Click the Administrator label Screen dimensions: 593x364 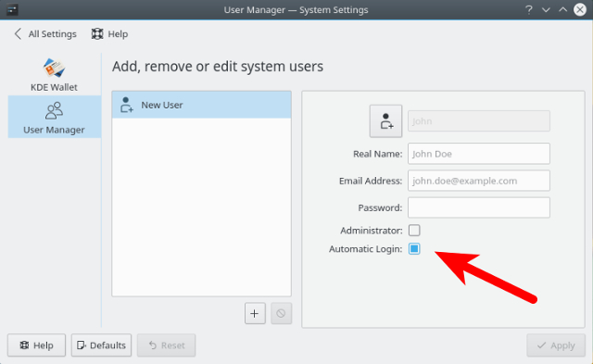coord(372,231)
